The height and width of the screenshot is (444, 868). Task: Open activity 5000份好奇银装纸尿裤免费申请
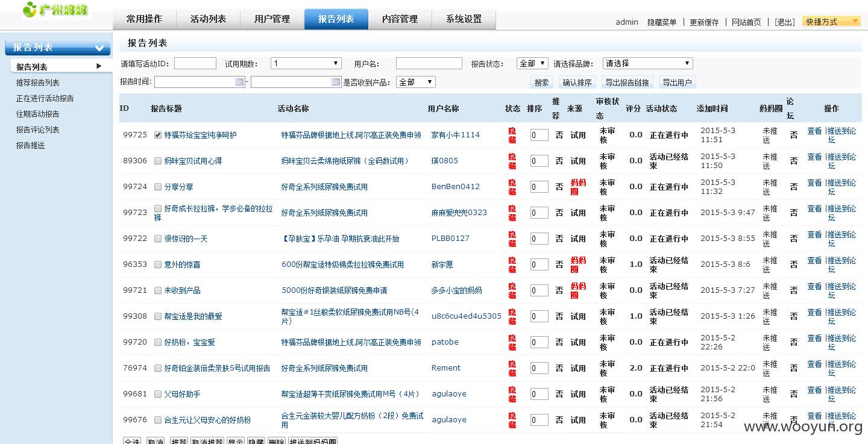tap(335, 290)
